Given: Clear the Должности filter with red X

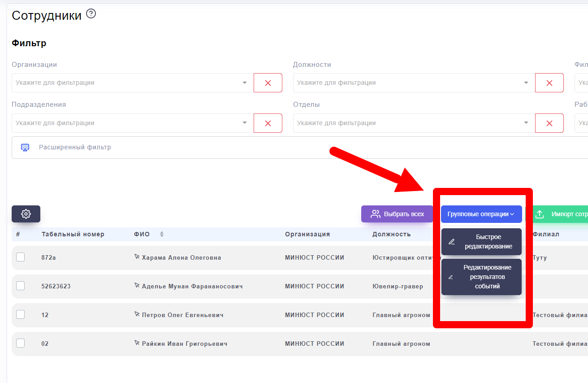Looking at the screenshot, I should (549, 83).
